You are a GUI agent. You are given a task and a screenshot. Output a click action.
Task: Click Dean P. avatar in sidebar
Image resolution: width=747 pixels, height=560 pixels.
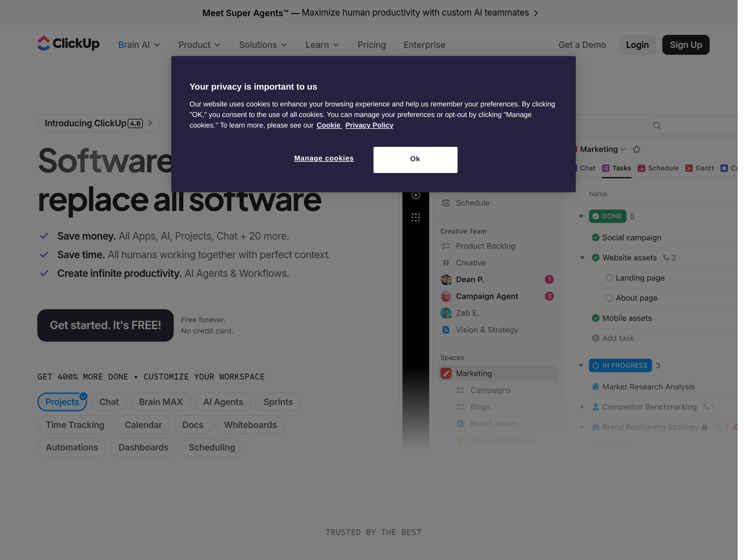(446, 279)
